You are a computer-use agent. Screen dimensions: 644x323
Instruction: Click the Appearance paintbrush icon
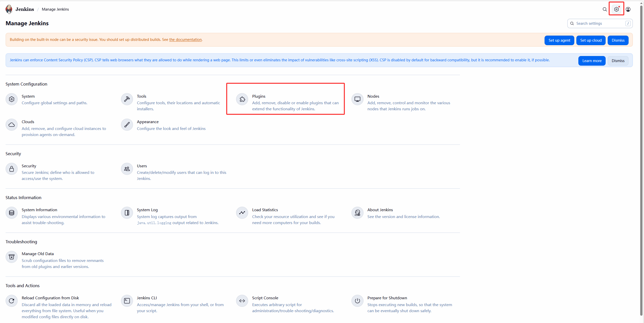[127, 125]
